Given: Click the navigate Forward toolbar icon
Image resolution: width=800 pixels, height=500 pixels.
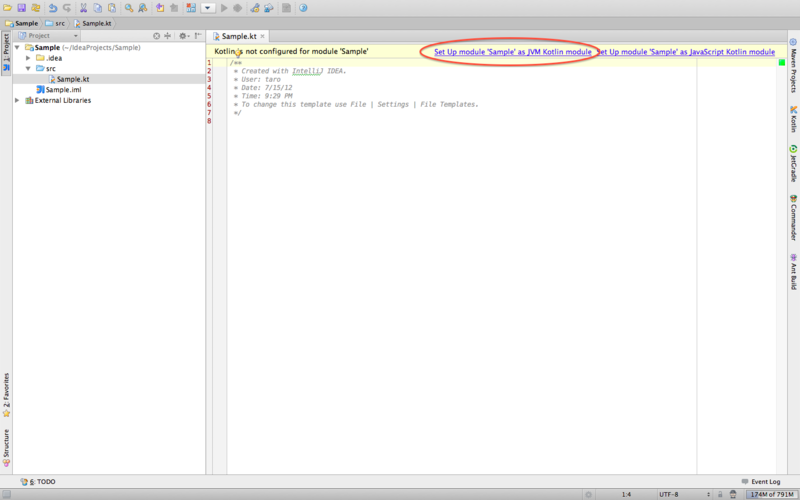Looking at the screenshot, I should click(174, 8).
